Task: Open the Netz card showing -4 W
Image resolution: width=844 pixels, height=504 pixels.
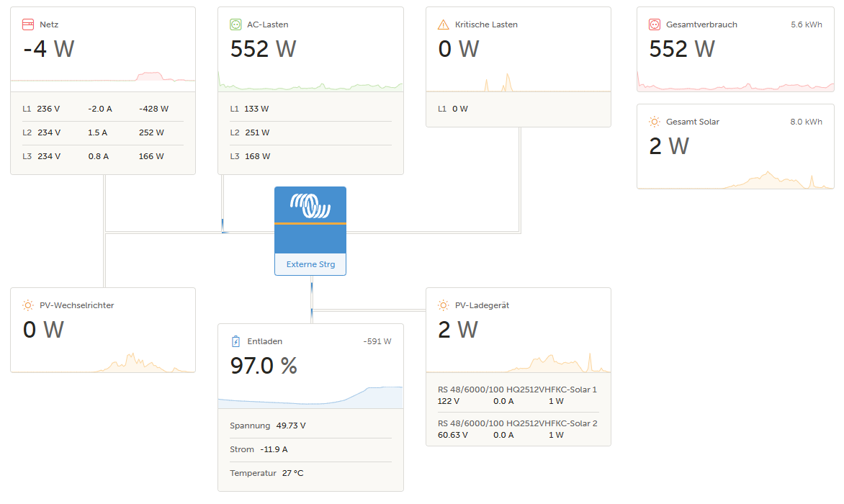Action: [x=103, y=91]
